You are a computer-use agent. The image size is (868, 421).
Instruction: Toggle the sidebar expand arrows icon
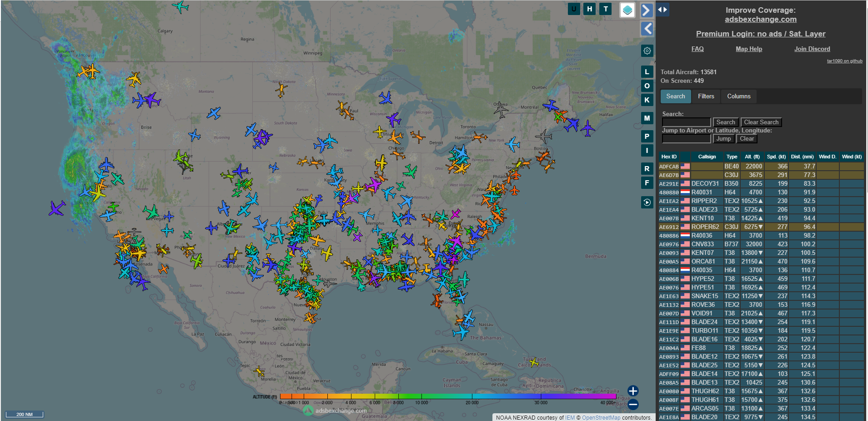[662, 9]
